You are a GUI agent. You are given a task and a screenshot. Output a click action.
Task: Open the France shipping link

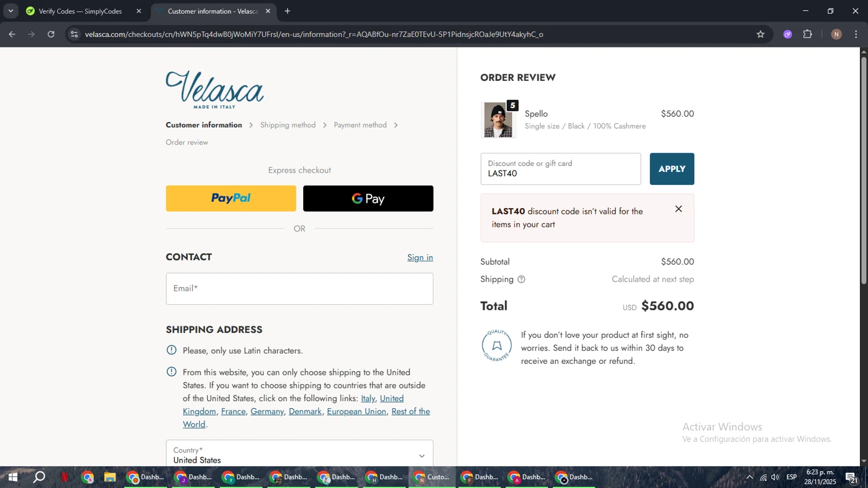233,411
